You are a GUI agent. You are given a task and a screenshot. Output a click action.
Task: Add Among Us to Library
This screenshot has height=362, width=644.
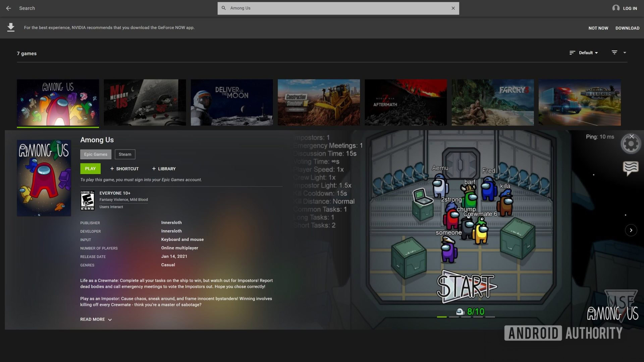click(x=164, y=169)
